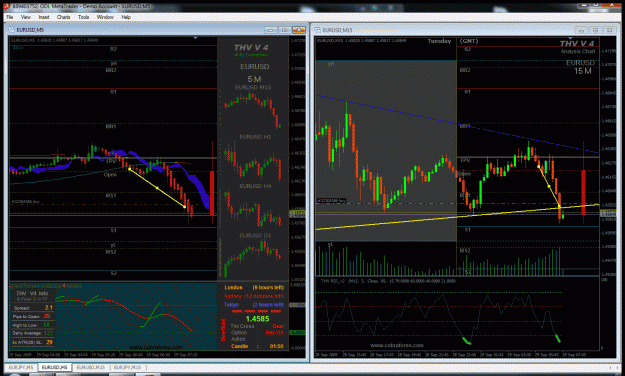Viewport: 625px width, 376px height.
Task: Select the blue descending trend line on M15 chart
Action: [457, 124]
